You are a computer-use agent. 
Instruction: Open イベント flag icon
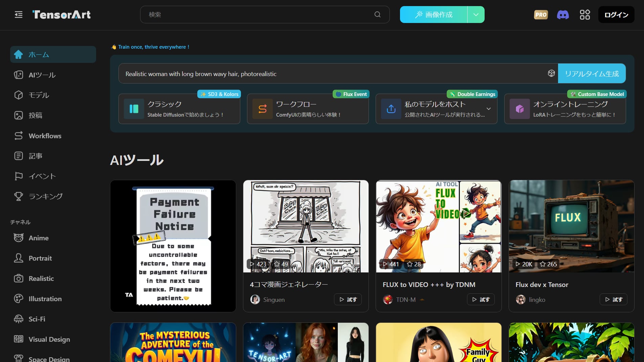pos(19,176)
